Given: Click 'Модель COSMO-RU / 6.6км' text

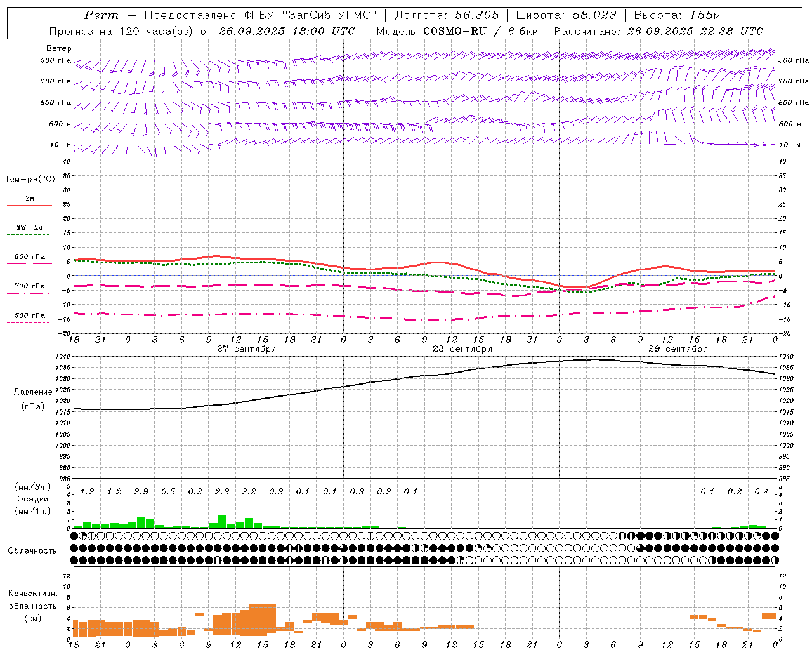Looking at the screenshot, I should (x=457, y=31).
